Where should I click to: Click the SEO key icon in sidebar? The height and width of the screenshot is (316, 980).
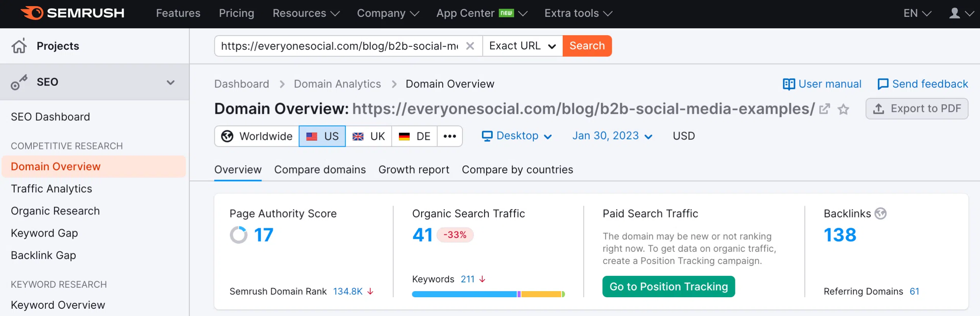(19, 82)
